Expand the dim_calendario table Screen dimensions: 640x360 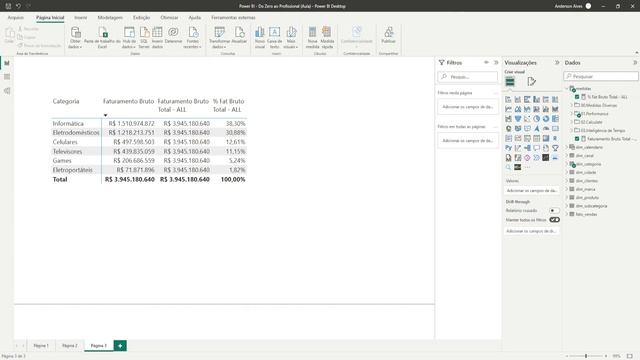tap(567, 147)
